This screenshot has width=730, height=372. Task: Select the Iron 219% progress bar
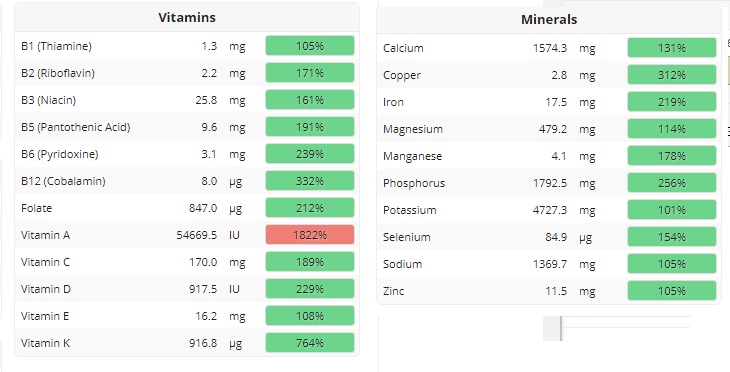click(x=671, y=102)
